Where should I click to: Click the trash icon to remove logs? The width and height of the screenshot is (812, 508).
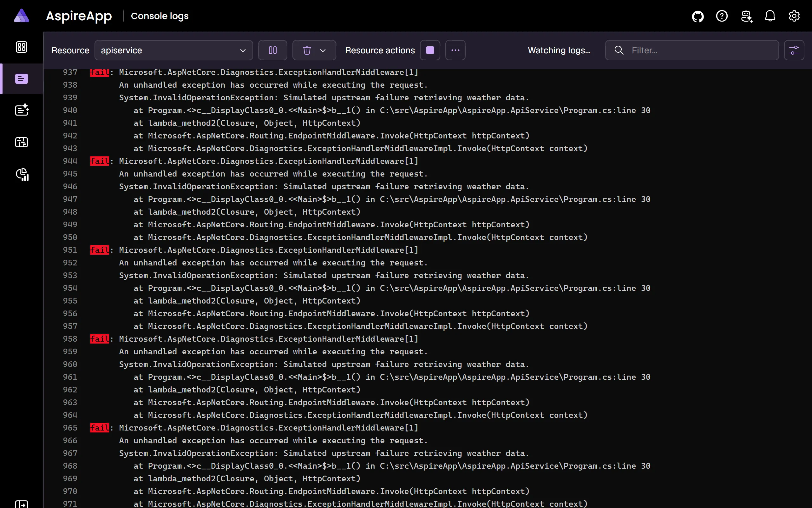point(307,50)
